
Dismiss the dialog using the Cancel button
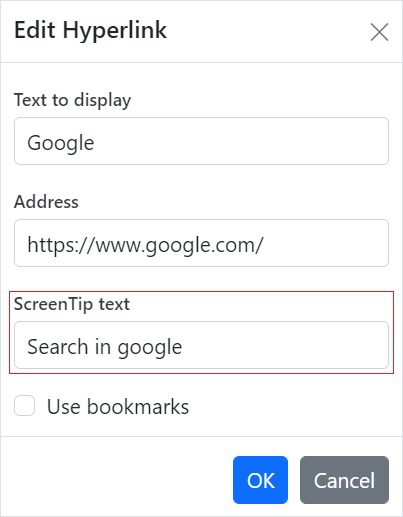click(x=344, y=480)
